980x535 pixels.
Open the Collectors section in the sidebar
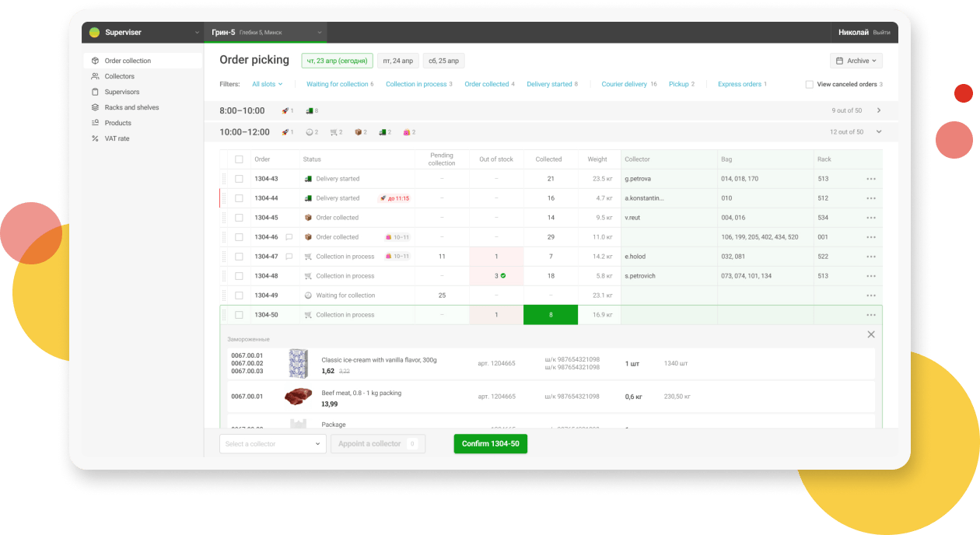(121, 76)
